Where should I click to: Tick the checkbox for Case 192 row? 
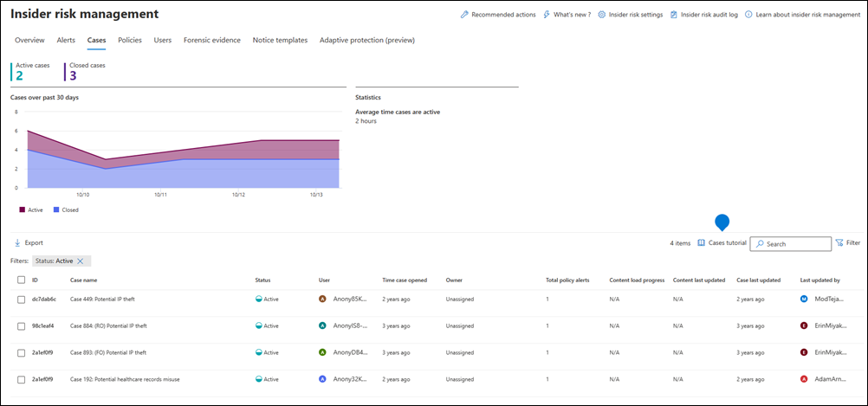pyautogui.click(x=21, y=379)
